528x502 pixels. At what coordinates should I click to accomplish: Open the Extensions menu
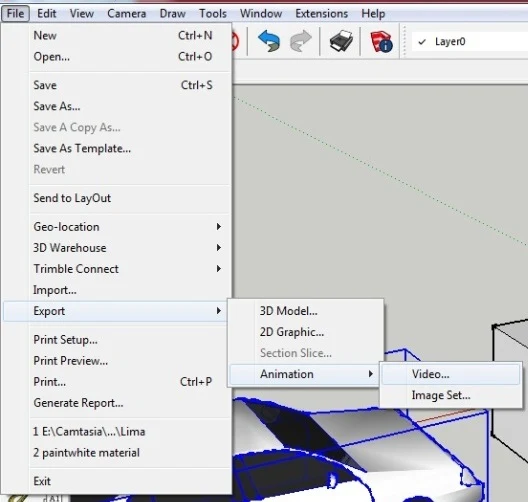(322, 14)
